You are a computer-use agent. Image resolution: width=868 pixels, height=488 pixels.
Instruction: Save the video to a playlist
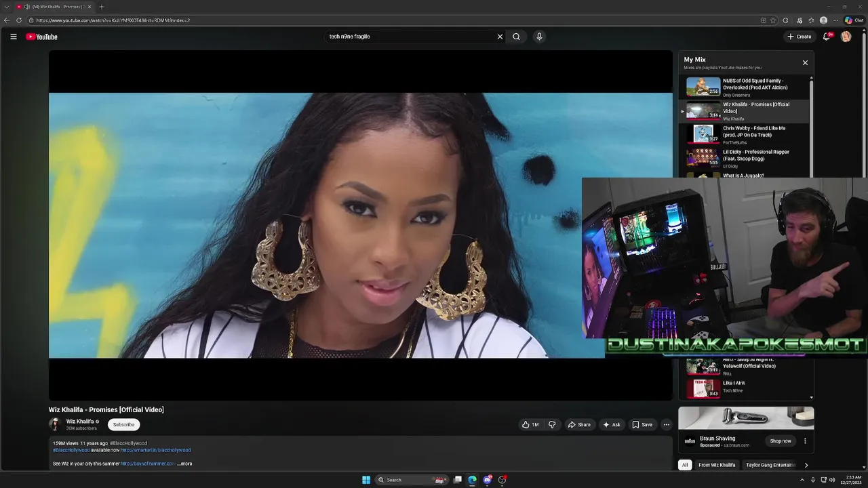[642, 425]
